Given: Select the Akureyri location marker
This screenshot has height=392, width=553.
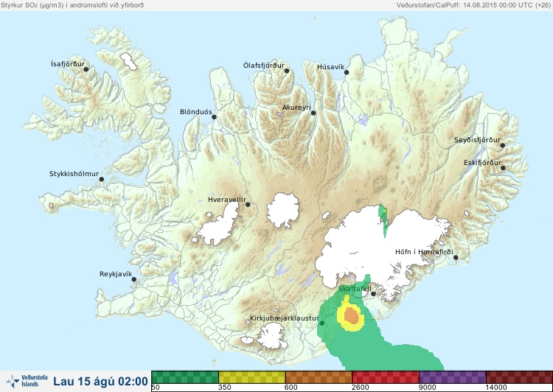Looking at the screenshot, I should tap(313, 113).
